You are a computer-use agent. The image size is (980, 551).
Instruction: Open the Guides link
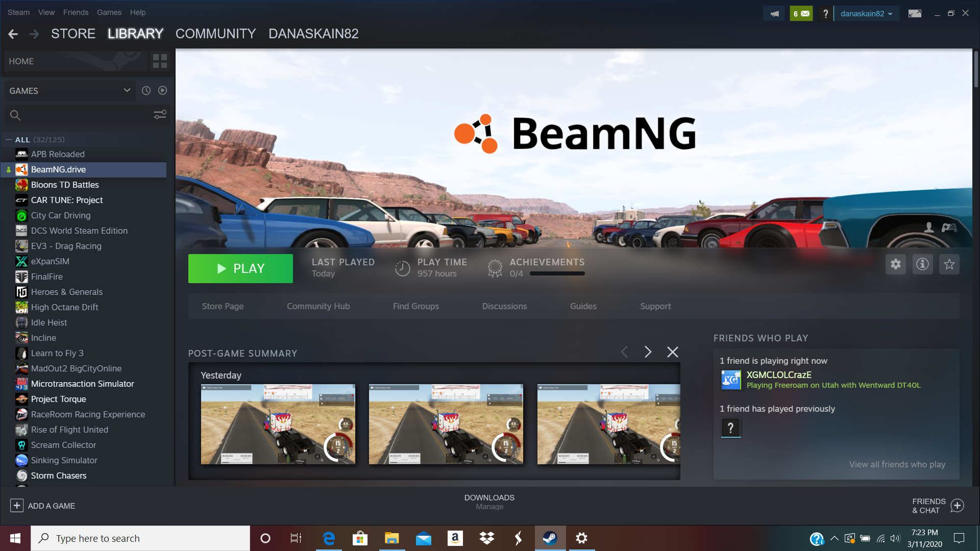[x=583, y=306]
